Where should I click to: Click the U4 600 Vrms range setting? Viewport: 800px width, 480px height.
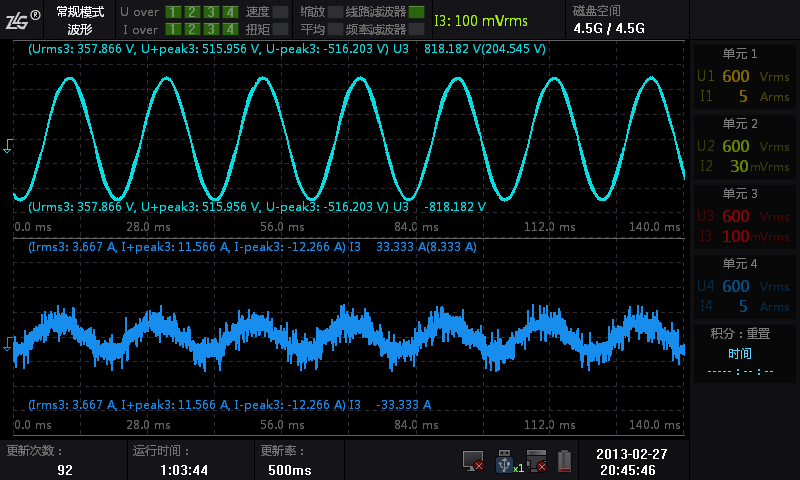[743, 286]
